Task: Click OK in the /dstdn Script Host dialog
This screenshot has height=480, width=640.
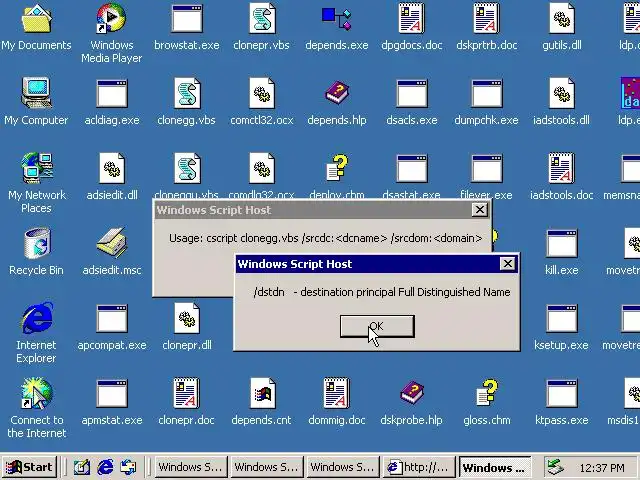Action: pyautogui.click(x=377, y=326)
